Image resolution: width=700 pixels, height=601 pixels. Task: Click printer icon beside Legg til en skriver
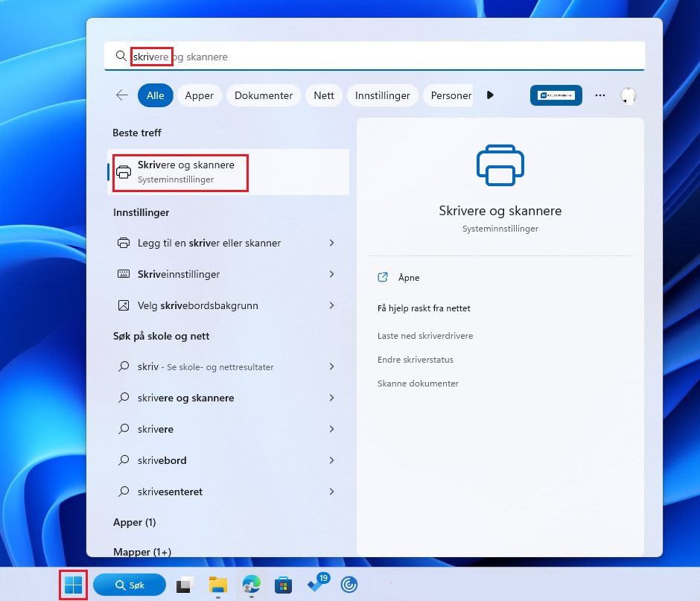coord(124,243)
